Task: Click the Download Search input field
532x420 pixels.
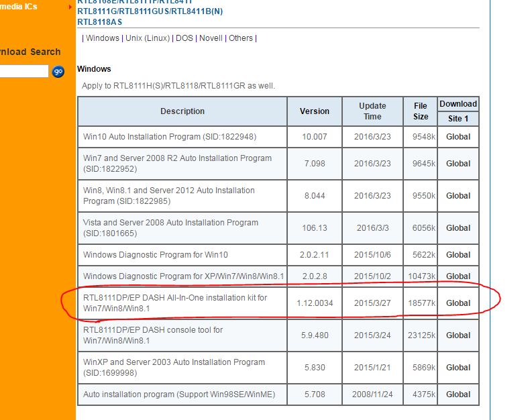Action: [x=23, y=71]
